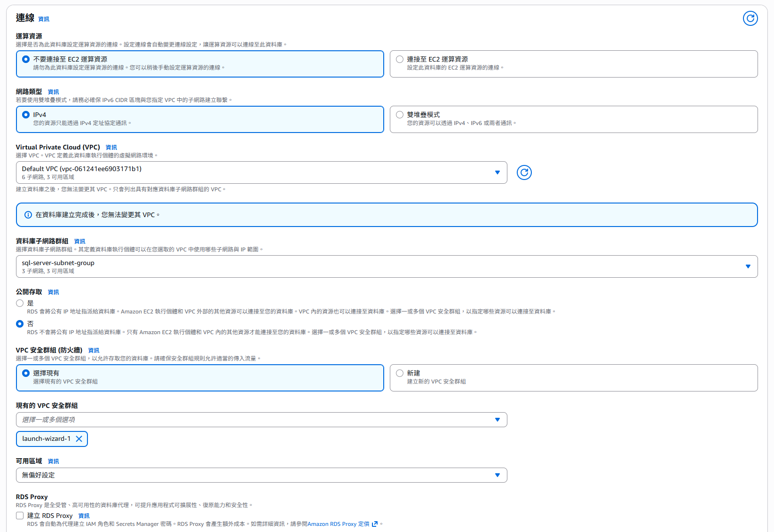Click the RDS Proxy section heading
This screenshot has height=532, width=774.
[x=32, y=497]
